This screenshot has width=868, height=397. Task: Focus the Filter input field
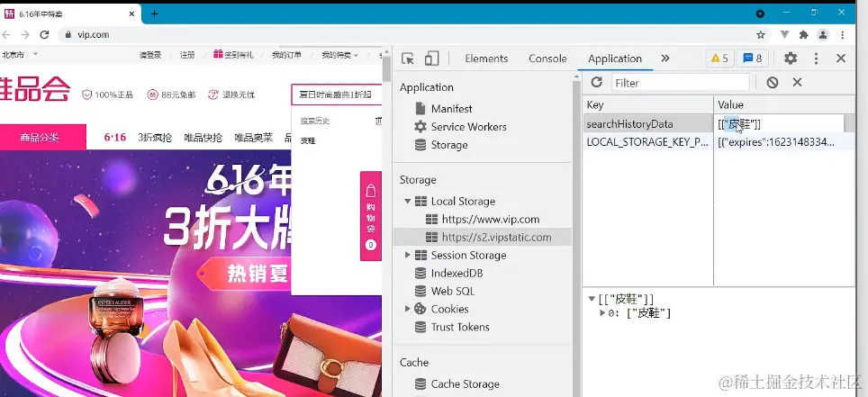680,83
